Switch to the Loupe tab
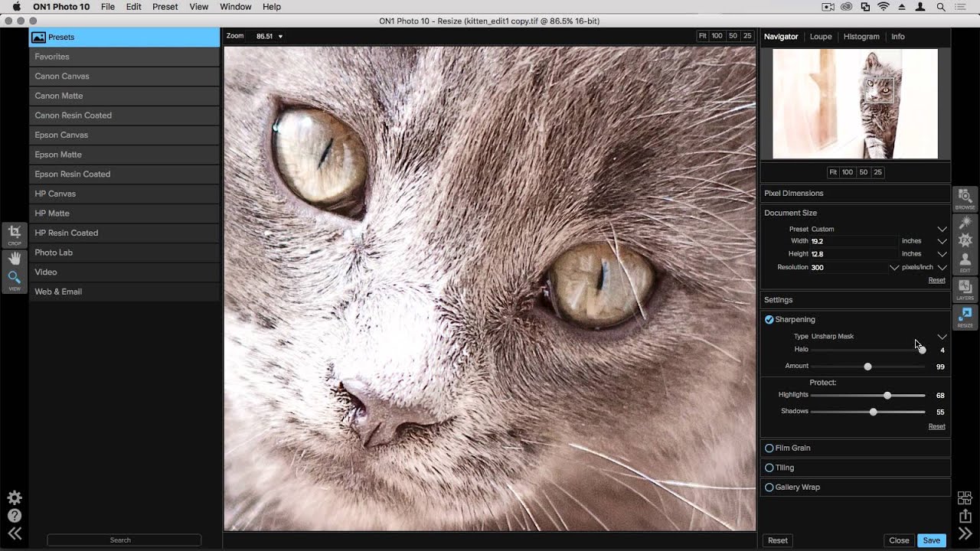The width and height of the screenshot is (980, 551). coord(821,37)
